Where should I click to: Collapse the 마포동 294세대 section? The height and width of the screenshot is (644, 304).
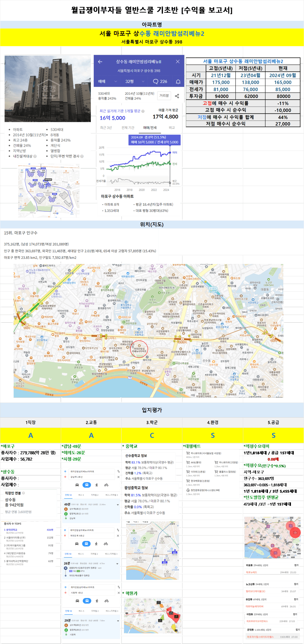(x=296, y=565)
